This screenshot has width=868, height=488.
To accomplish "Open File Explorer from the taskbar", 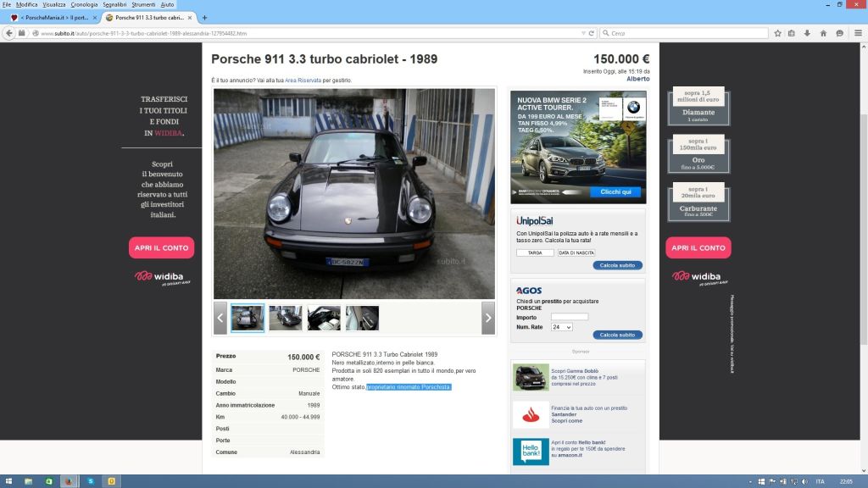I will (28, 481).
